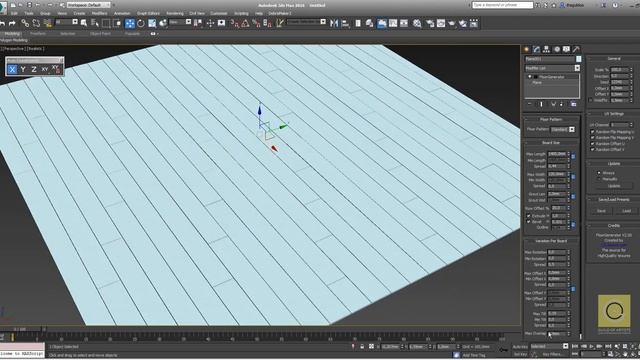Click the keyword search field
The image size is (640, 360).
click(x=502, y=5)
